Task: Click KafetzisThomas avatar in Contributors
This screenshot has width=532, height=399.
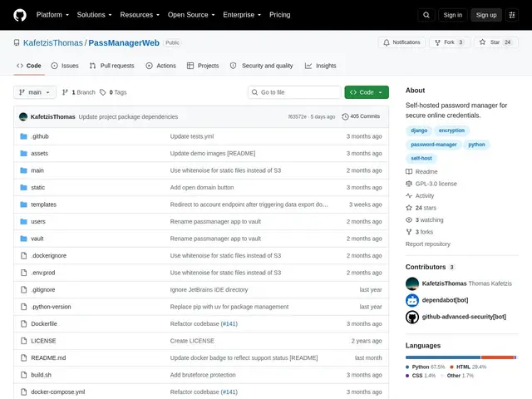Action: click(x=412, y=283)
